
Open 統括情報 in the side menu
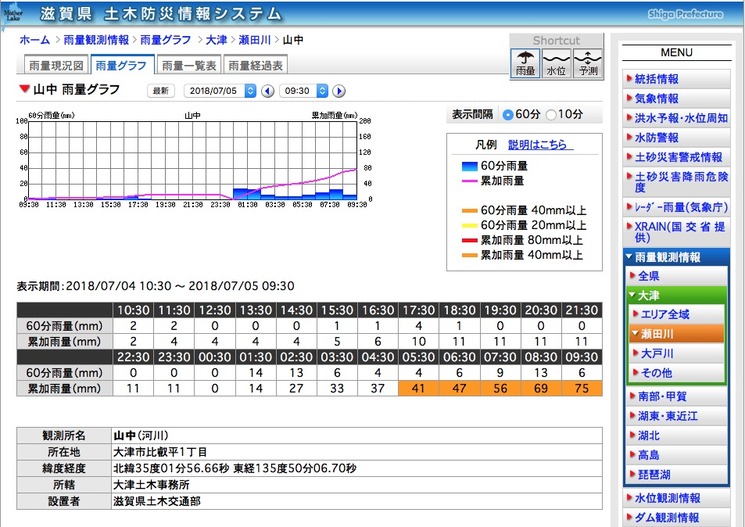(677, 79)
